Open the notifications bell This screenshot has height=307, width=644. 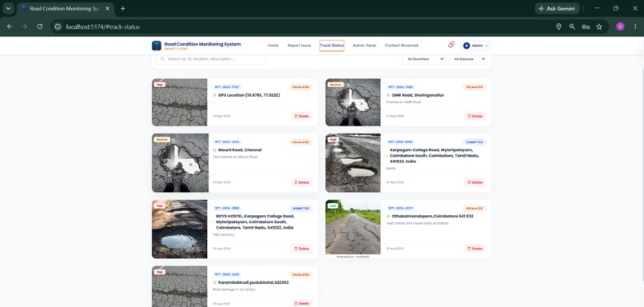tap(451, 46)
